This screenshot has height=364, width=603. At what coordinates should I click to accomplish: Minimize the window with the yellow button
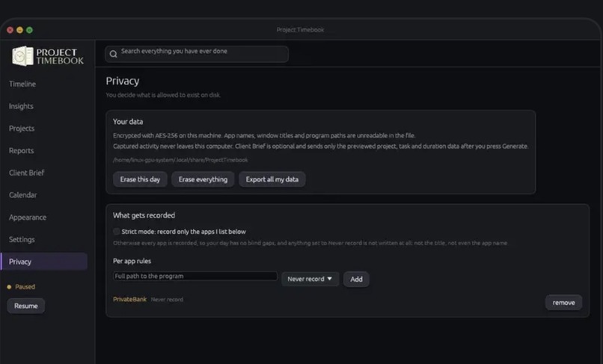pos(19,30)
